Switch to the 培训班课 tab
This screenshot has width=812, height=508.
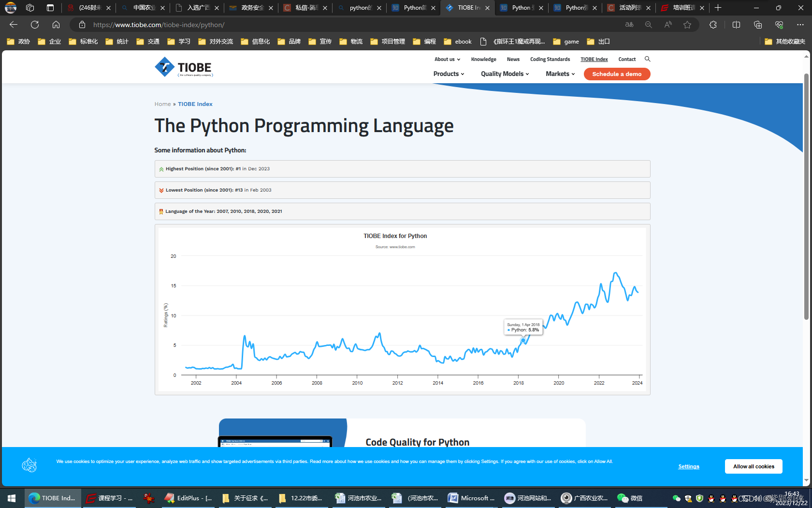coord(683,8)
